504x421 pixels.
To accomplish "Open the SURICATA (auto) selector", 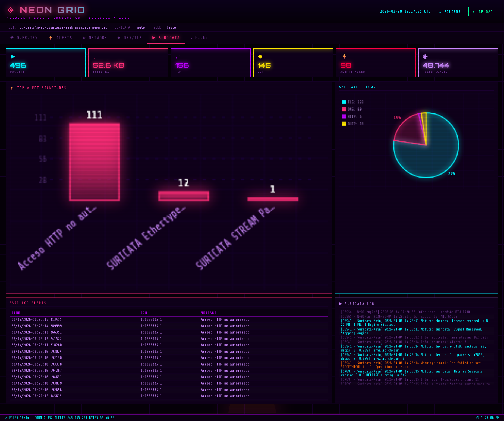I will click(x=141, y=27).
